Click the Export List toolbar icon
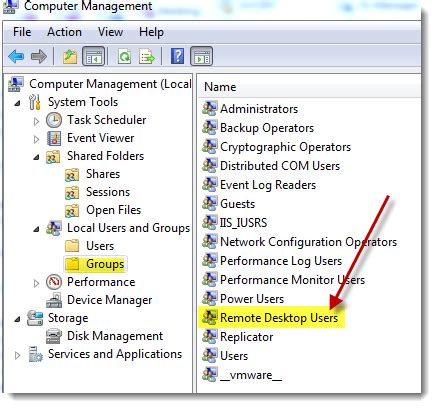This screenshot has width=436, height=408. tap(147, 56)
